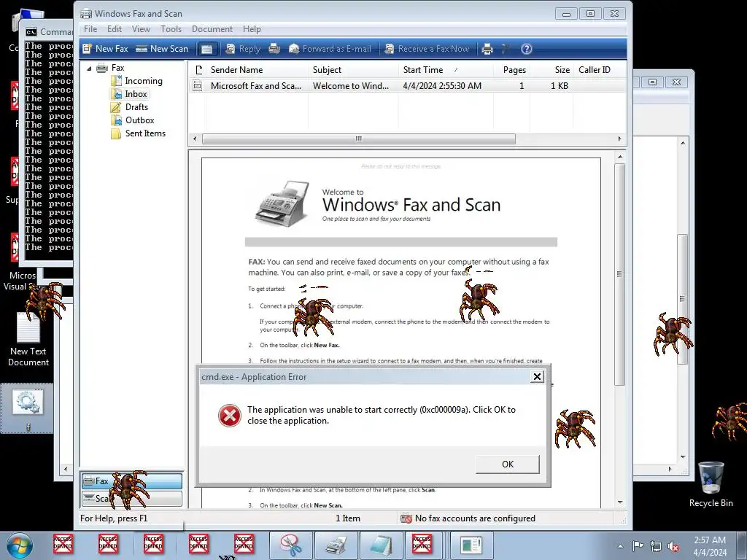Click New Scan in the toolbar
The height and width of the screenshot is (560, 747).
pyautogui.click(x=162, y=49)
